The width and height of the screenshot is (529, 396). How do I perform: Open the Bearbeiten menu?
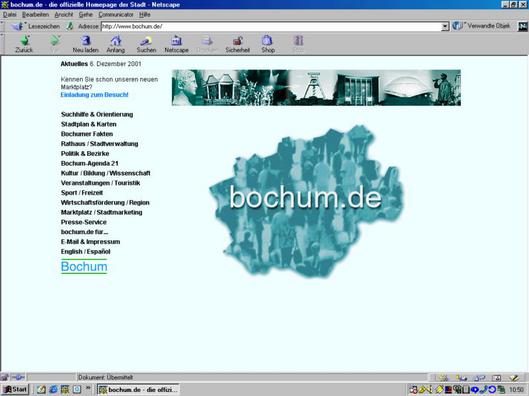tap(35, 15)
